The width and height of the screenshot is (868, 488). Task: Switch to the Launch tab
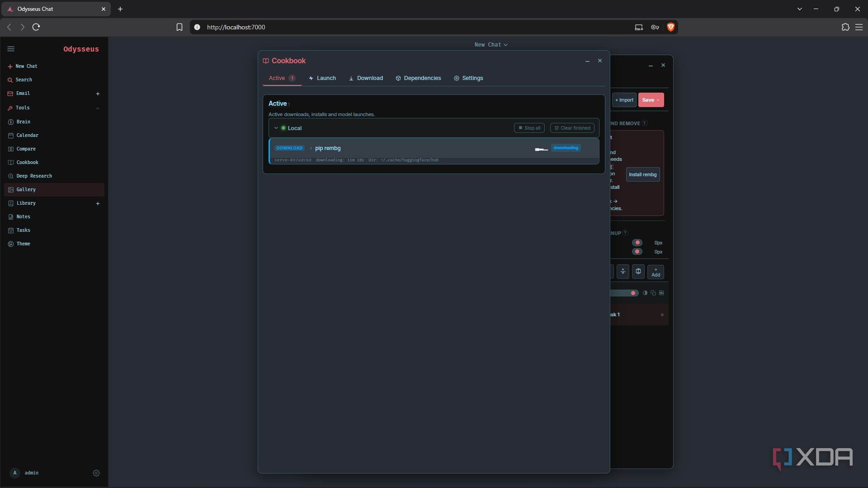[x=322, y=78]
